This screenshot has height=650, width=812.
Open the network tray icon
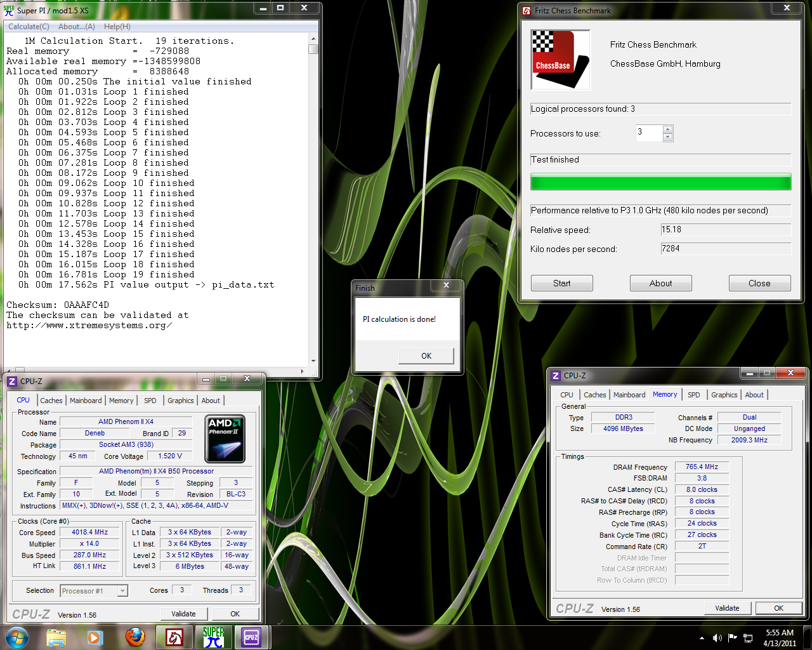click(x=748, y=638)
